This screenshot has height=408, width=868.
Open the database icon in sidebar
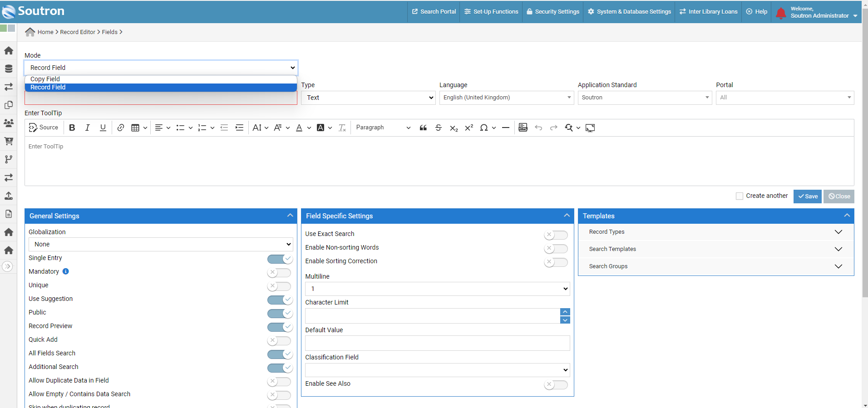pos(9,69)
